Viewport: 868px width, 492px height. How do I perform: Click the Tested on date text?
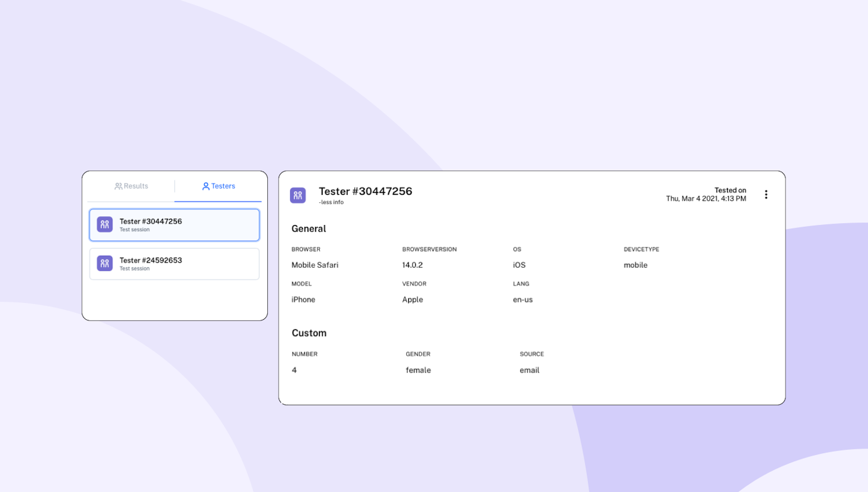[706, 199]
